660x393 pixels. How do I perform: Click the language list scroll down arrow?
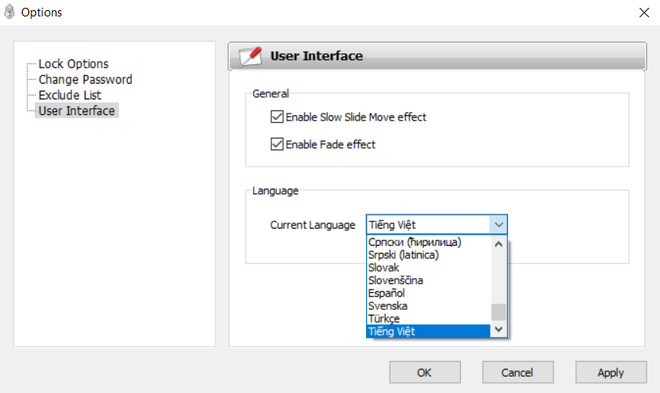click(498, 329)
